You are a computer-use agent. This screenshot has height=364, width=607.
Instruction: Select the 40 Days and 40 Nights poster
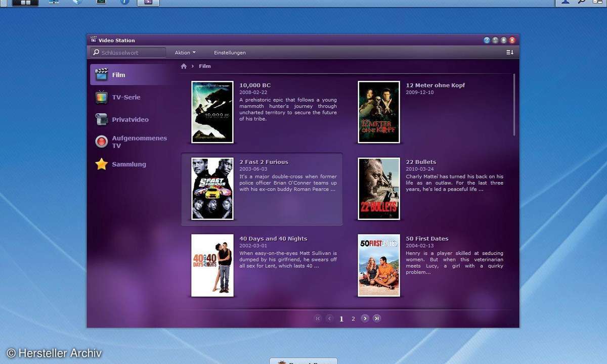click(212, 265)
